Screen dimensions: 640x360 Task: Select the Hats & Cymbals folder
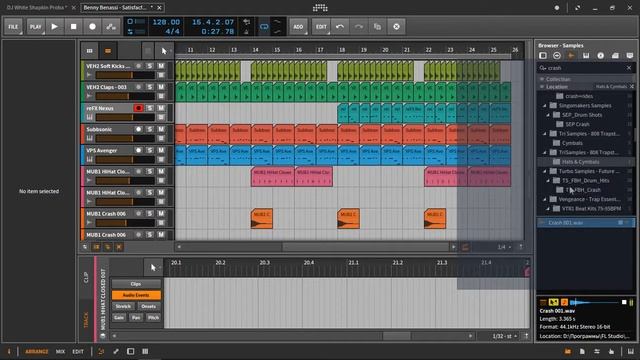click(x=585, y=162)
